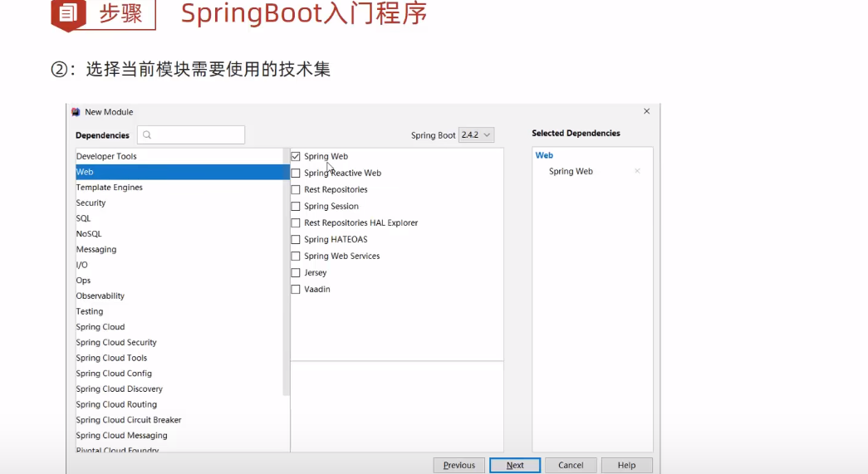Open Help for the dialog
The height and width of the screenshot is (474, 868).
click(x=626, y=465)
